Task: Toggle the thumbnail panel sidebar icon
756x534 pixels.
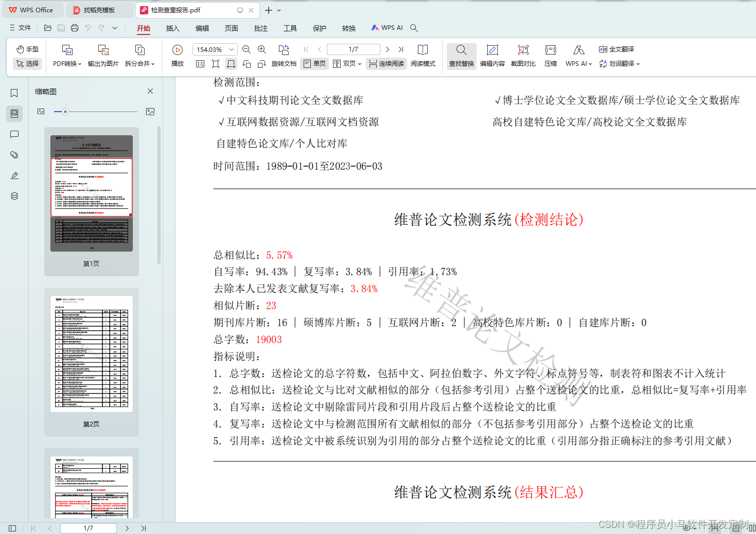Action: pos(14,114)
